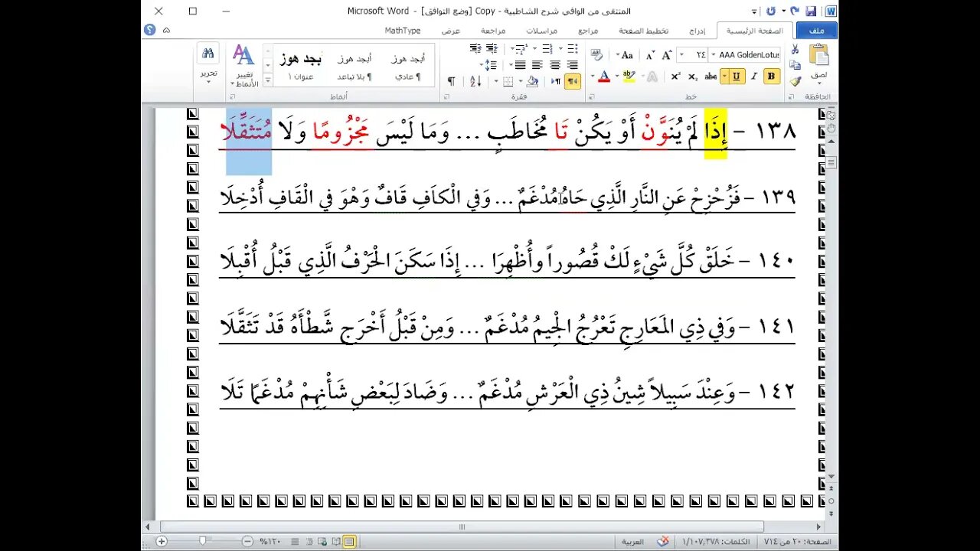The image size is (980, 551).
Task: Click the Bullets list icon
Action: coord(572,48)
